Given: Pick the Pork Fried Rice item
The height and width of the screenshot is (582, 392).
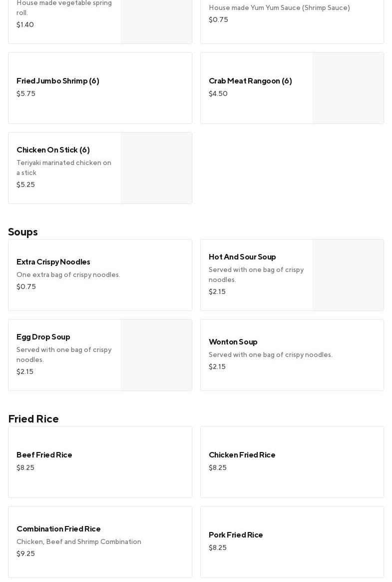Looking at the screenshot, I should (292, 541).
